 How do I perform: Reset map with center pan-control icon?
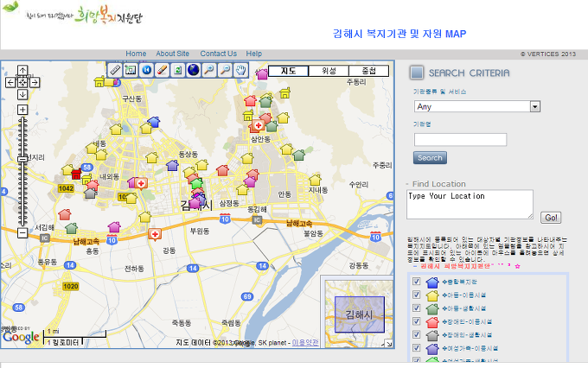tap(22, 82)
